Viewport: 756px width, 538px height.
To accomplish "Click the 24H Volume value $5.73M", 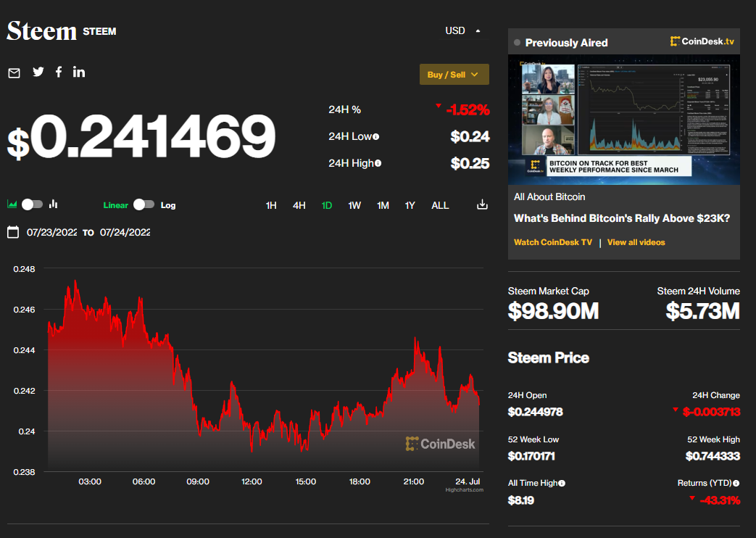I will (x=702, y=311).
